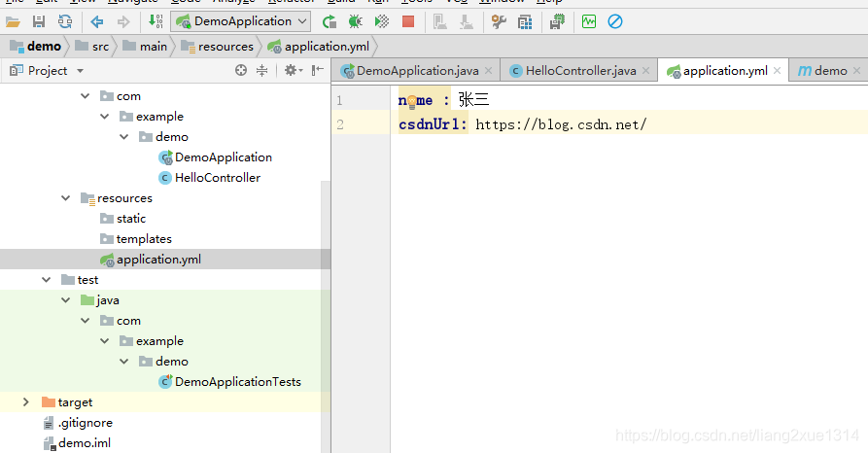Open the DemoApplication run configuration dropdown
The height and width of the screenshot is (453, 868).
coord(241,21)
